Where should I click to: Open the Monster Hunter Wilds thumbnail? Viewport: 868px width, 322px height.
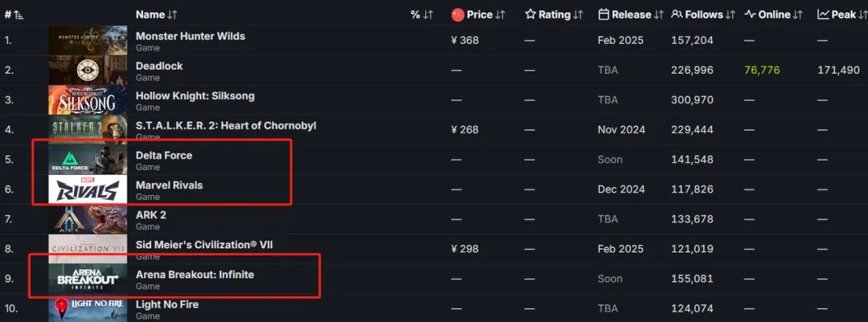pos(88,41)
